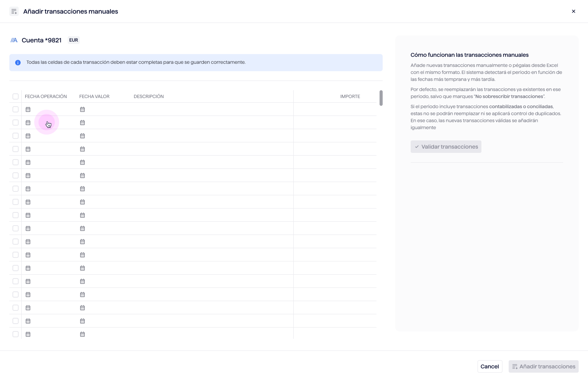Tick the fourth transaction row checkbox

[x=16, y=149]
